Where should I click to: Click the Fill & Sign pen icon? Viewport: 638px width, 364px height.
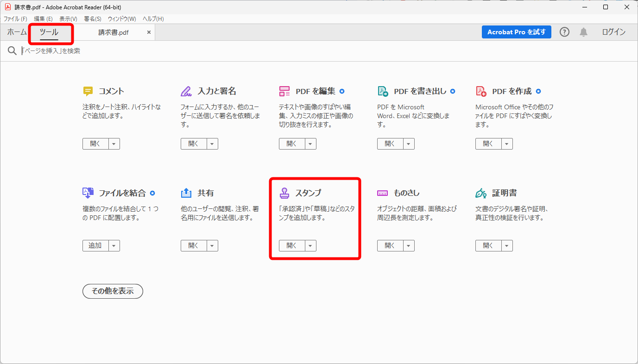point(186,91)
